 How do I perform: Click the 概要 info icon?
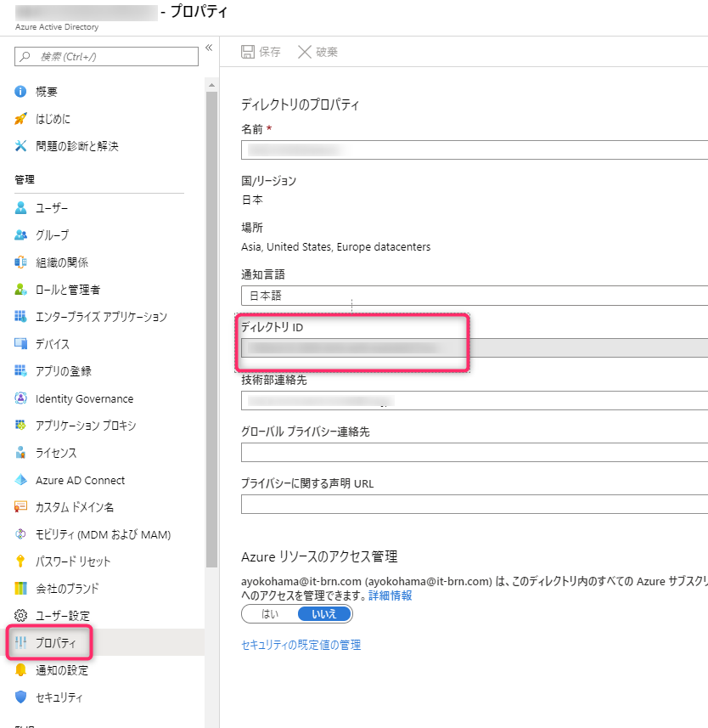[20, 92]
